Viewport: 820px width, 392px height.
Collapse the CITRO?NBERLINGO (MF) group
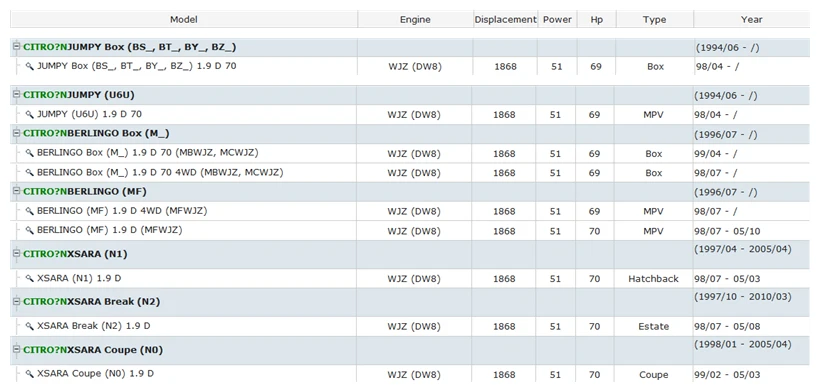[17, 191]
